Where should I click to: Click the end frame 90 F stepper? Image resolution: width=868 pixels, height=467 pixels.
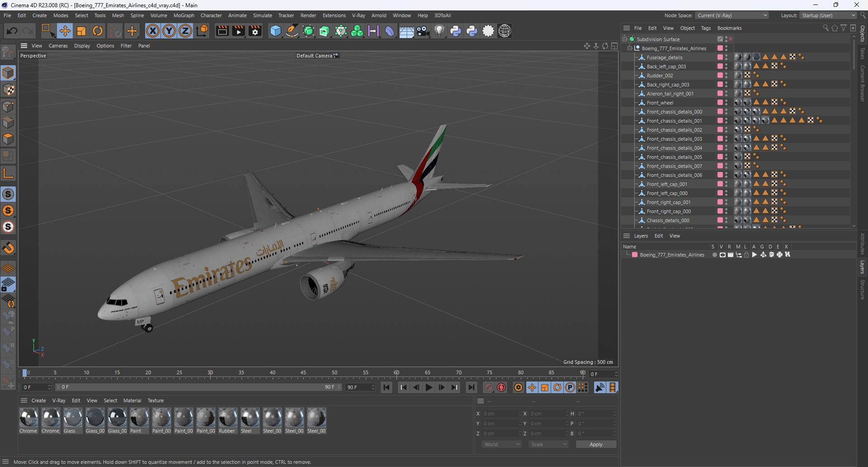click(373, 387)
